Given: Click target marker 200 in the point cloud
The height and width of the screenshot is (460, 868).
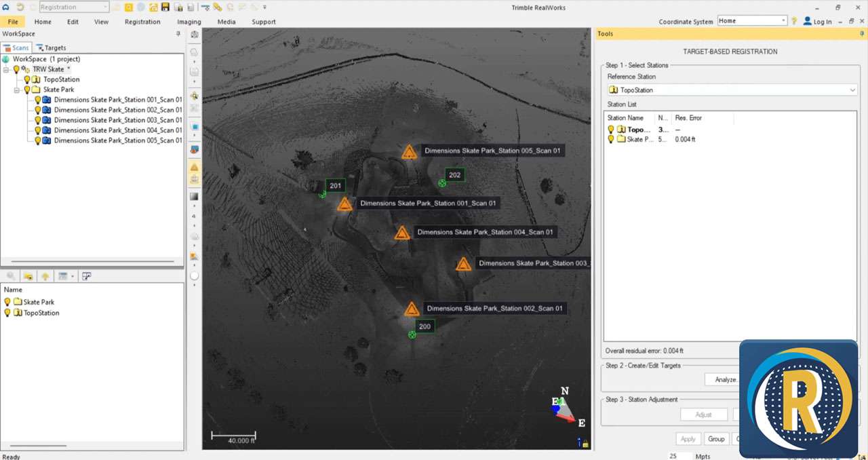Looking at the screenshot, I should (x=412, y=334).
